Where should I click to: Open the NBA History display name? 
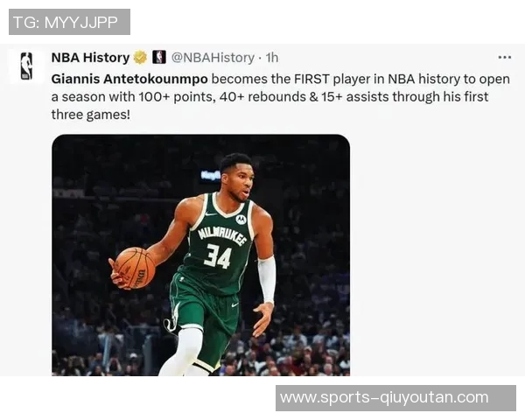90,58
